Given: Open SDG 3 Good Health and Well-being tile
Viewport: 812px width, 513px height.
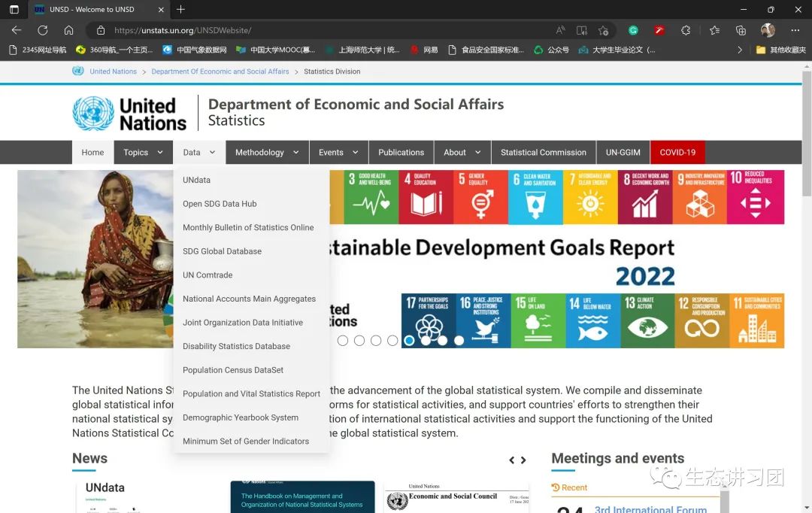Looking at the screenshot, I should 371,197.
